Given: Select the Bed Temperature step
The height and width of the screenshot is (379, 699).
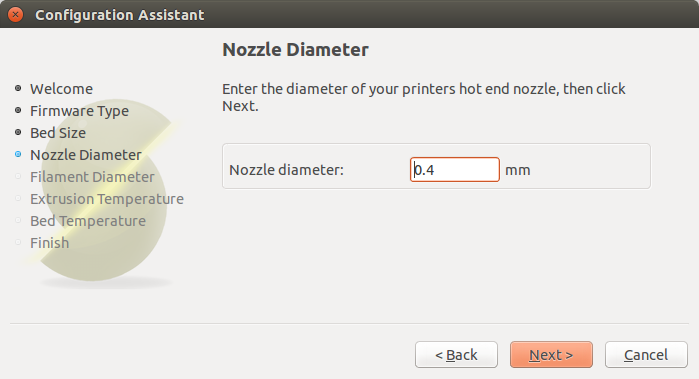Looking at the screenshot, I should pyautogui.click(x=88, y=221).
